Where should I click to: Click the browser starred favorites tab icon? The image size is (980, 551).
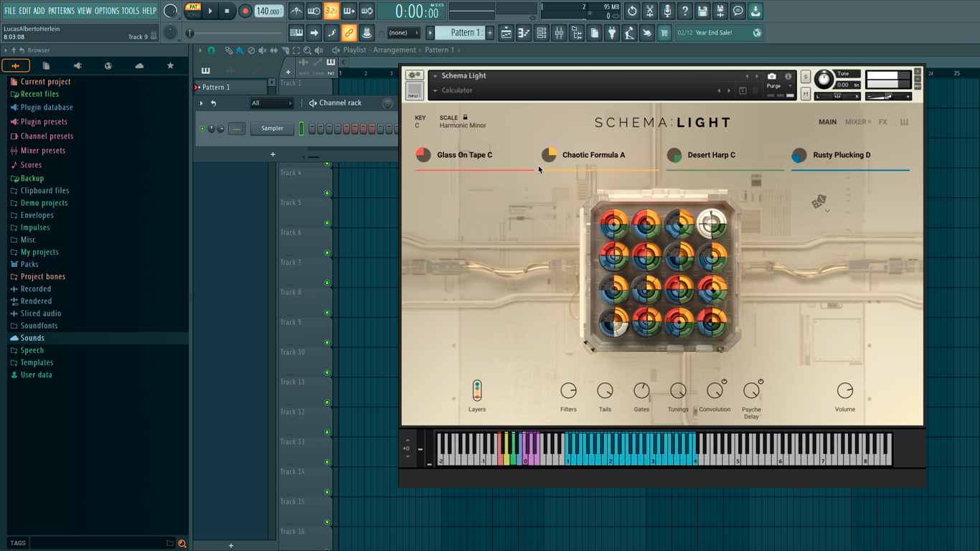170,66
